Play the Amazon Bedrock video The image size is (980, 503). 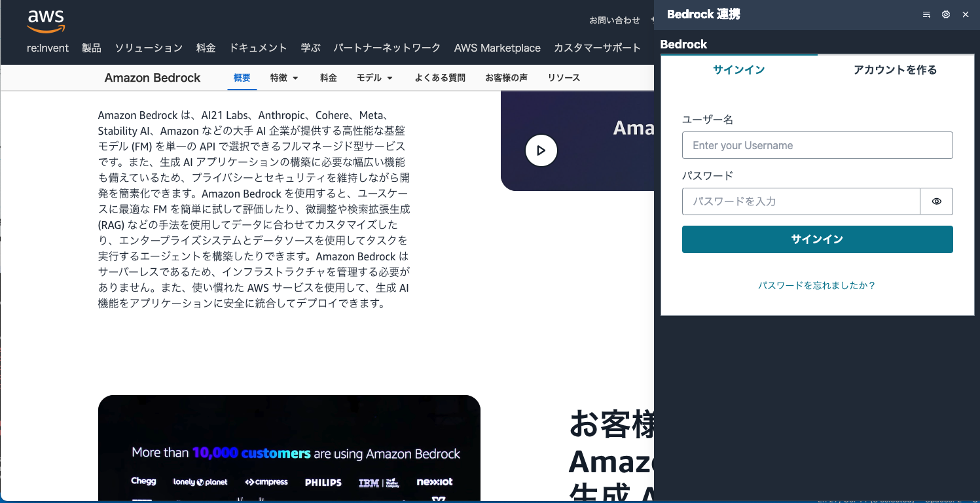(x=541, y=150)
